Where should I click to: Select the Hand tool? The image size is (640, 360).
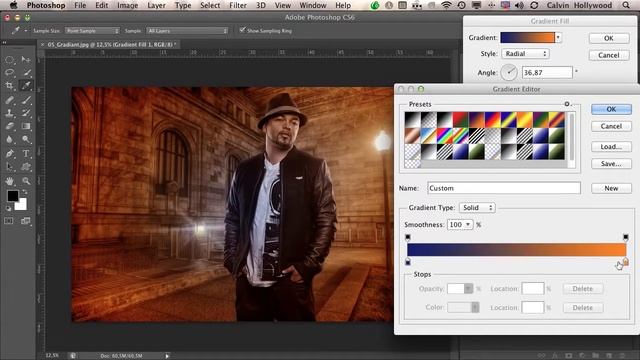click(x=9, y=181)
